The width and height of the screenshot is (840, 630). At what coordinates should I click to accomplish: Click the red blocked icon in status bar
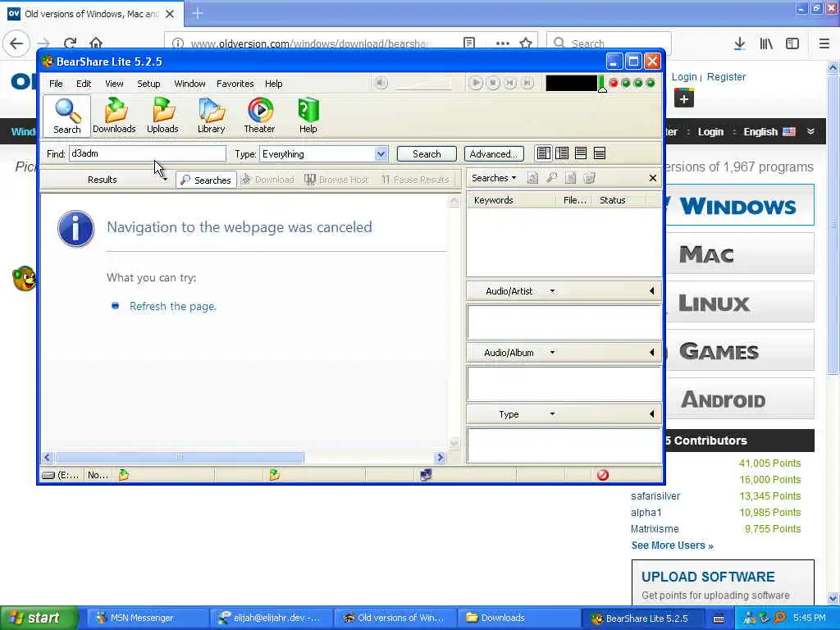[x=603, y=475]
